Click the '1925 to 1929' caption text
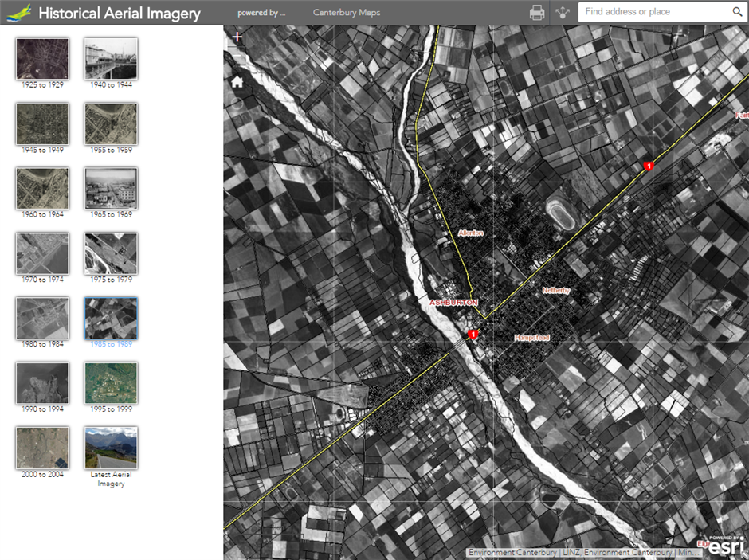The image size is (749, 560). point(42,84)
